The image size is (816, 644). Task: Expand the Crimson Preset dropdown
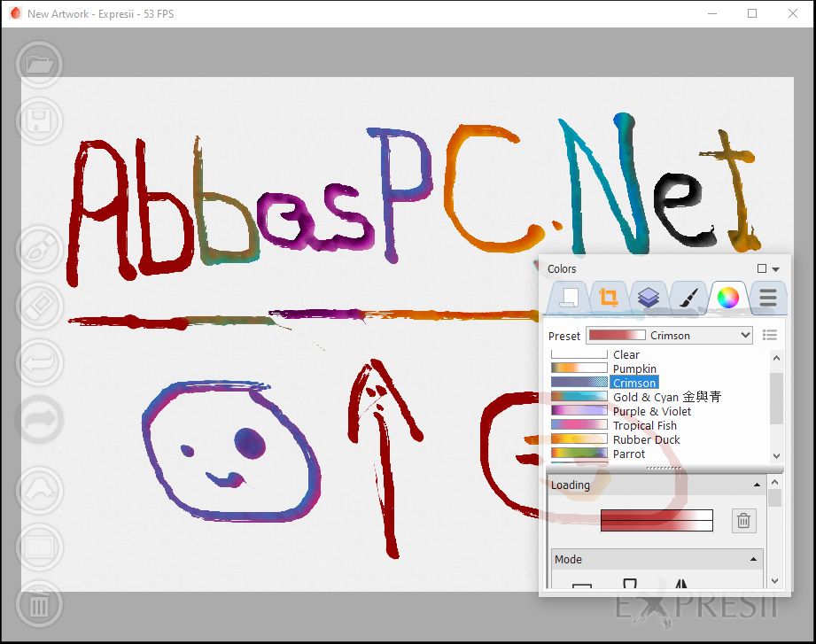669,336
